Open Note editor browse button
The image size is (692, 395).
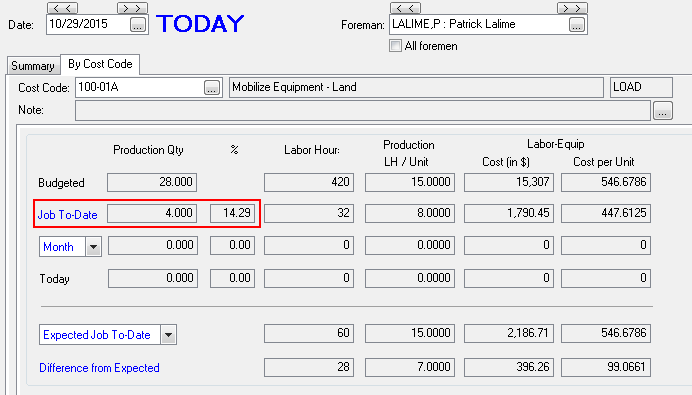(662, 110)
